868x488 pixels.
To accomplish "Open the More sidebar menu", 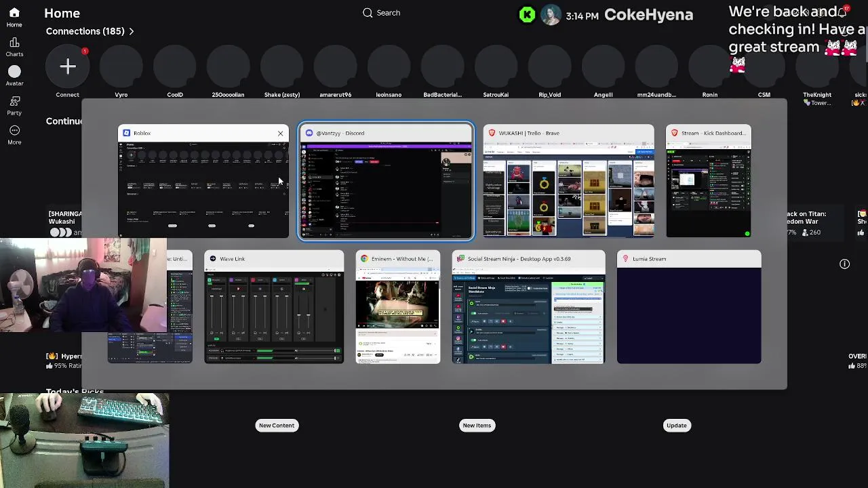I will pos(14,135).
